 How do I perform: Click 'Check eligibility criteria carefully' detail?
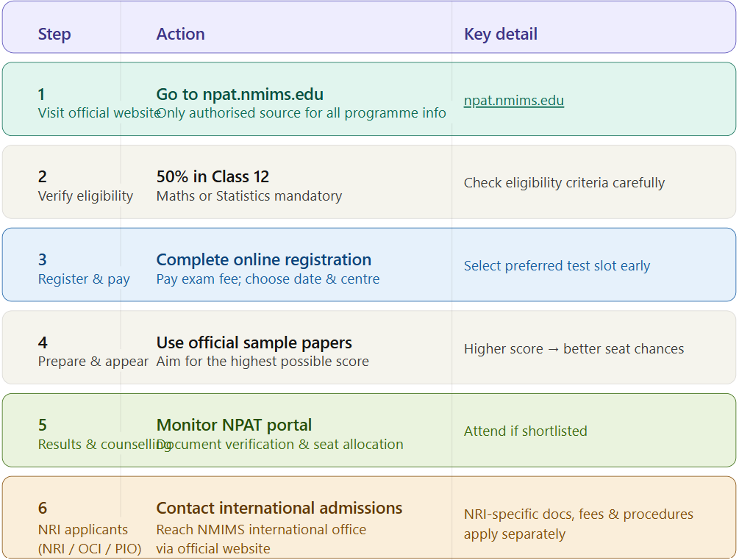[564, 183]
